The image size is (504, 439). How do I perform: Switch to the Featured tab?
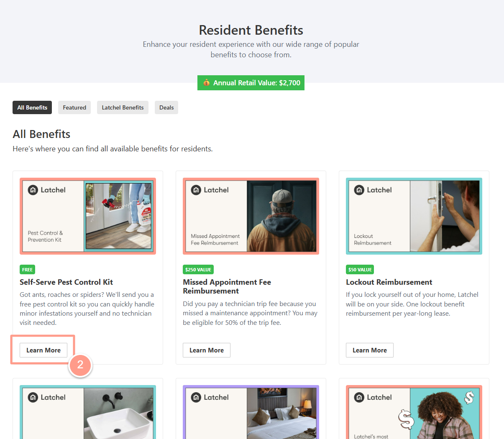[74, 107]
